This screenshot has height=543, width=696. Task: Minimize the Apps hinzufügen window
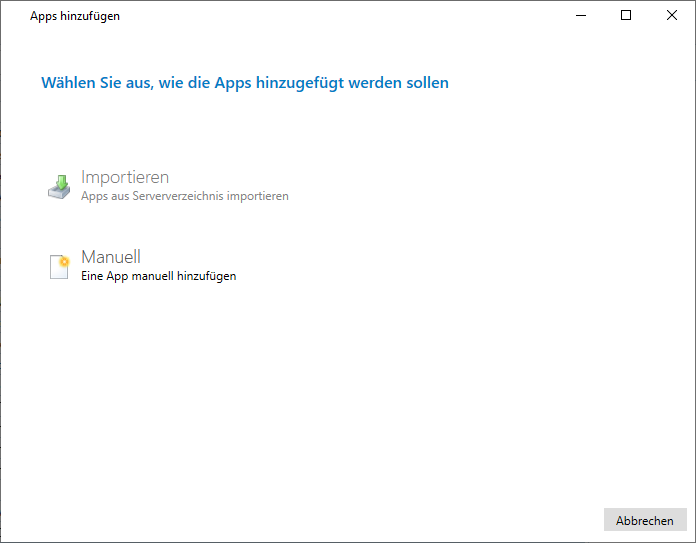(580, 15)
